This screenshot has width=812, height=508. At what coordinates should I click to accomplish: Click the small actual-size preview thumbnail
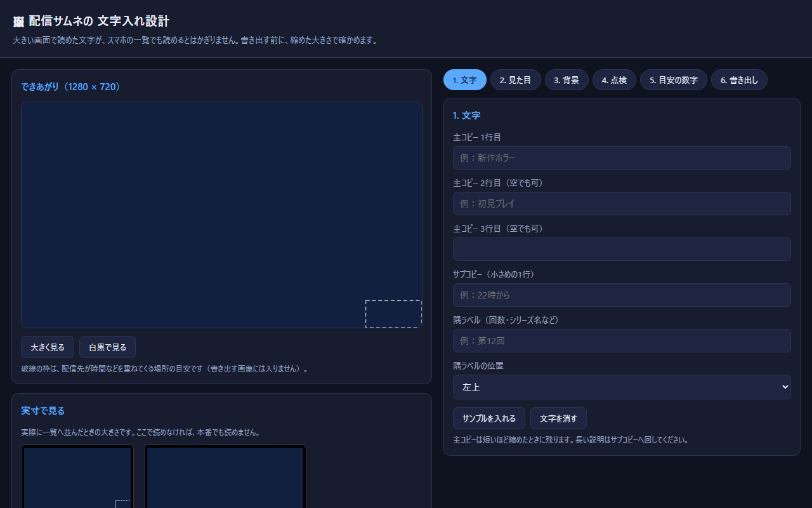point(77,476)
